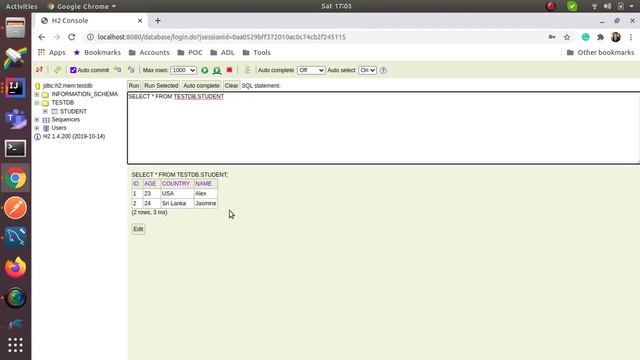This screenshot has height=360, width=640.
Task: Click the Edit button under results
Action: click(x=138, y=229)
